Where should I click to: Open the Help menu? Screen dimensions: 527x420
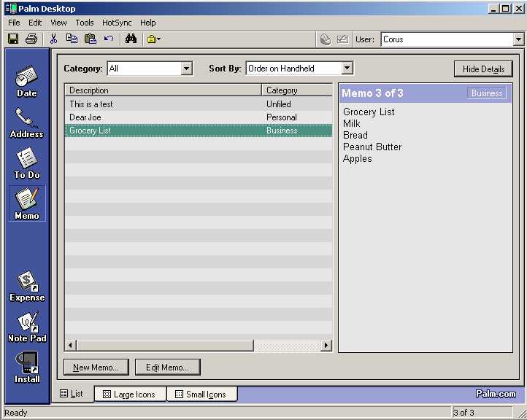pyautogui.click(x=148, y=23)
